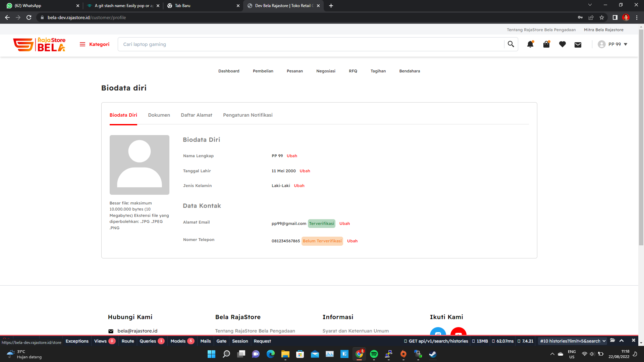Image resolution: width=644 pixels, height=362 pixels.
Task: Click the search magnifier icon
Action: (511, 44)
